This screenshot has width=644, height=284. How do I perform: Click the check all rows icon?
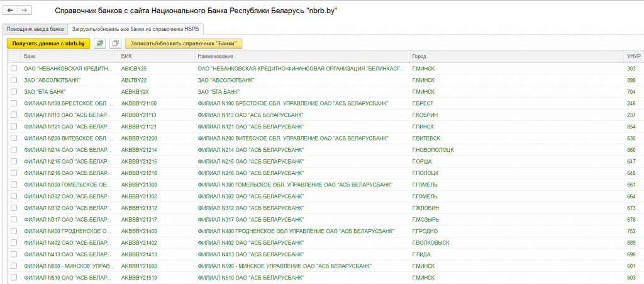coord(100,43)
